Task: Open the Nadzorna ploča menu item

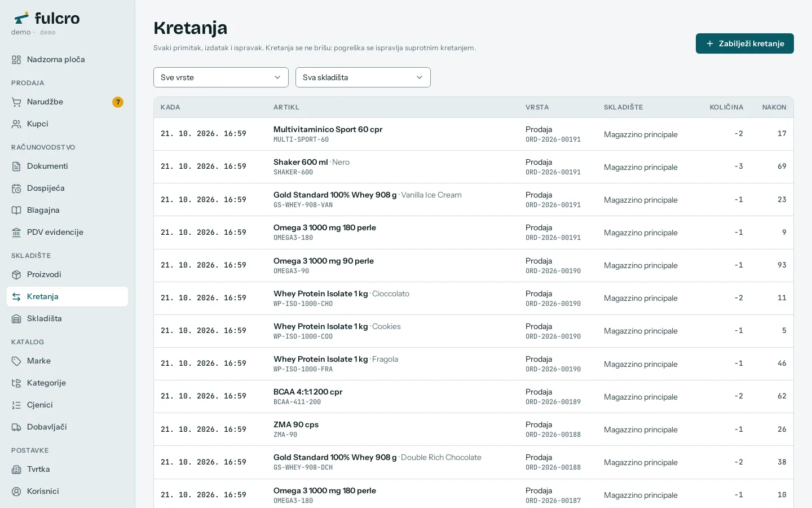Action: (x=67, y=60)
